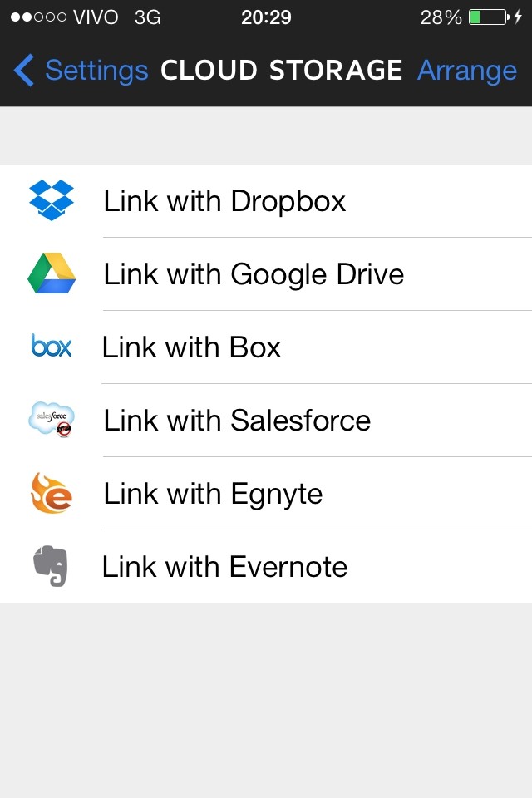
Task: Tap the gray Evernote elephant icon
Action: (51, 566)
